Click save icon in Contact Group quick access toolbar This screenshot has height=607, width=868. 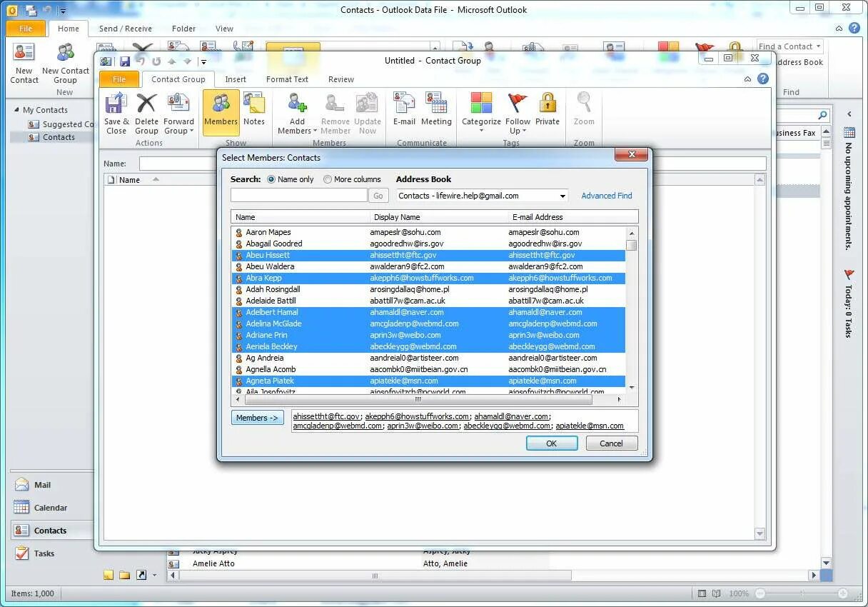pyautogui.click(x=125, y=61)
